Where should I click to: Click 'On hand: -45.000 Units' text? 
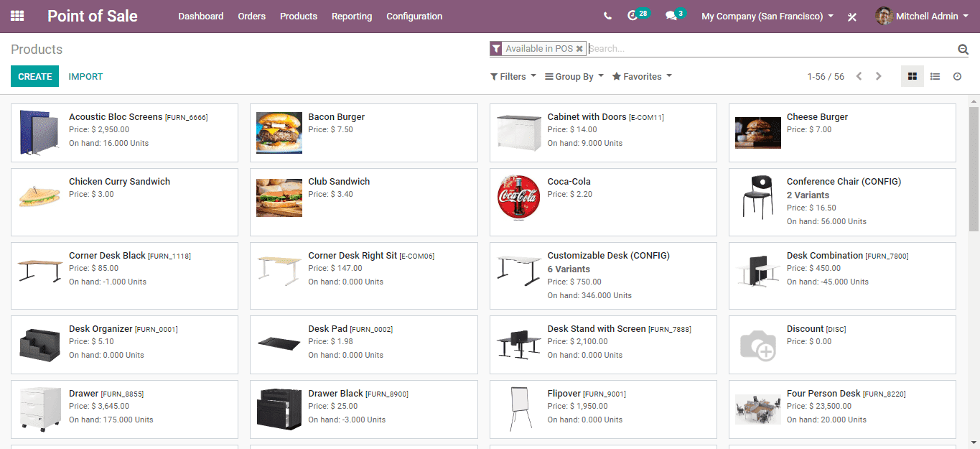[x=828, y=282]
